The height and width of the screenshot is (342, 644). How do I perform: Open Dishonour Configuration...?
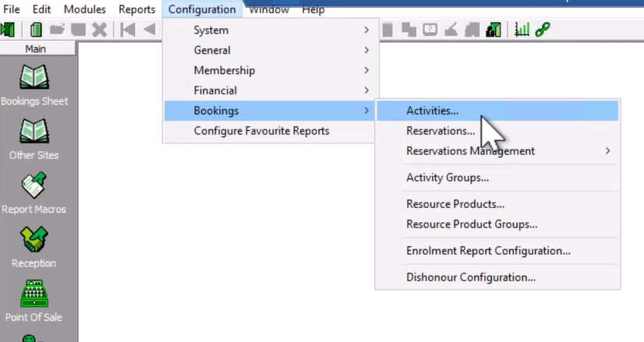pyautogui.click(x=497, y=277)
